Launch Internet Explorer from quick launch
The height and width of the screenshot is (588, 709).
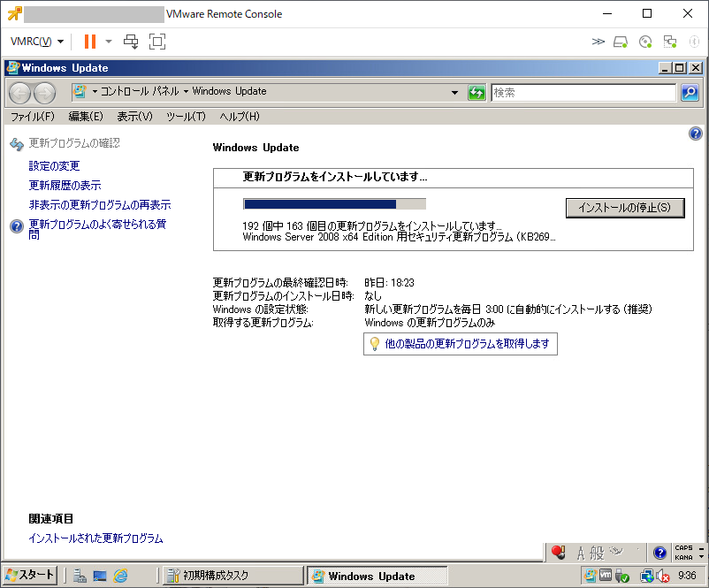121,576
